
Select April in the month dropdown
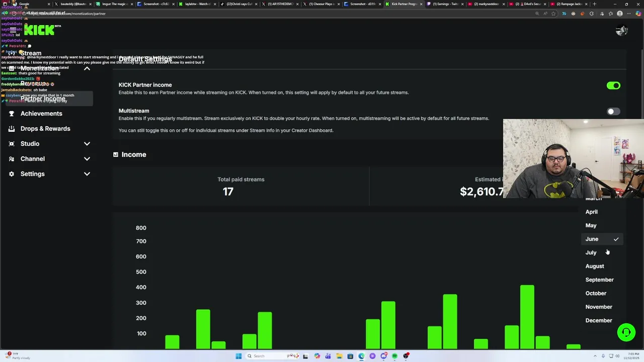click(x=602, y=212)
